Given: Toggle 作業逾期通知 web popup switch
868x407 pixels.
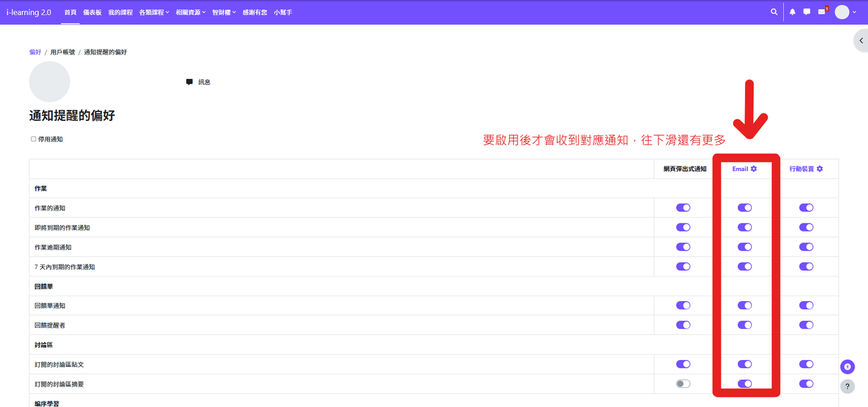Looking at the screenshot, I should (683, 247).
